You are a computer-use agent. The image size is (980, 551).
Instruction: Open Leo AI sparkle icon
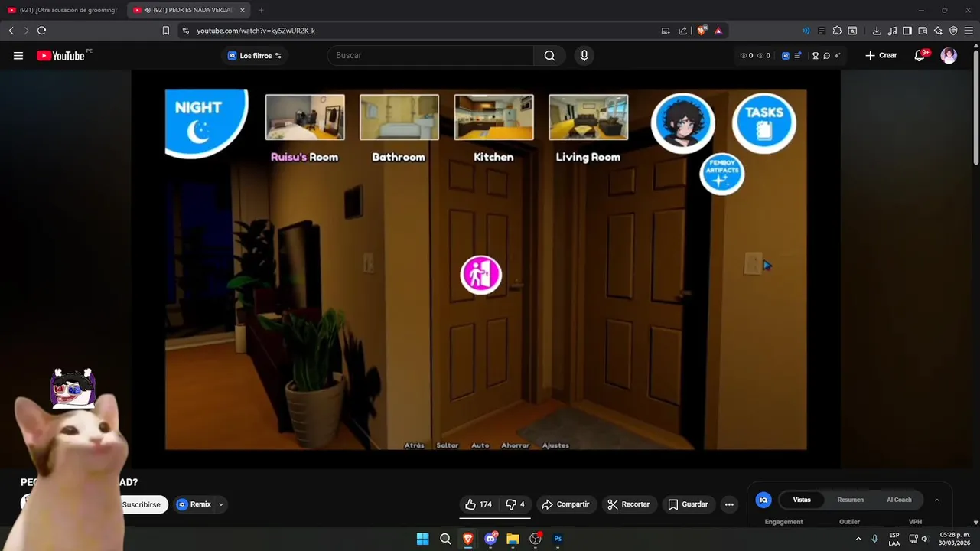938,31
